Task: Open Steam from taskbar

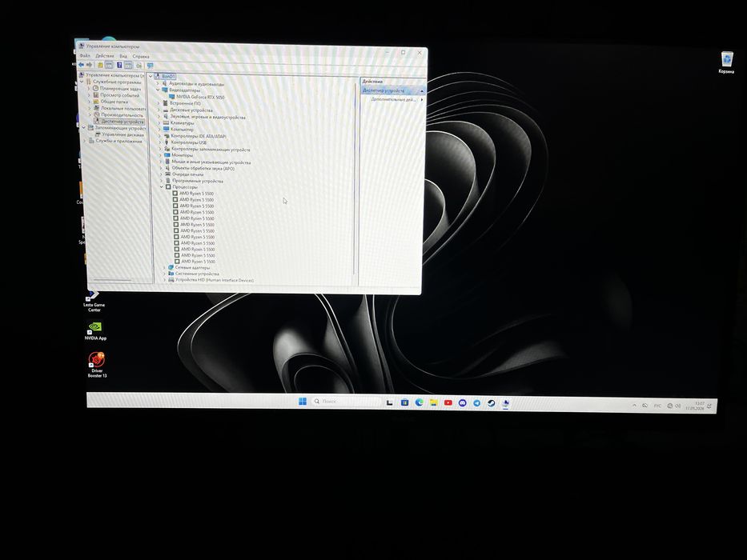Action: pyautogui.click(x=491, y=403)
